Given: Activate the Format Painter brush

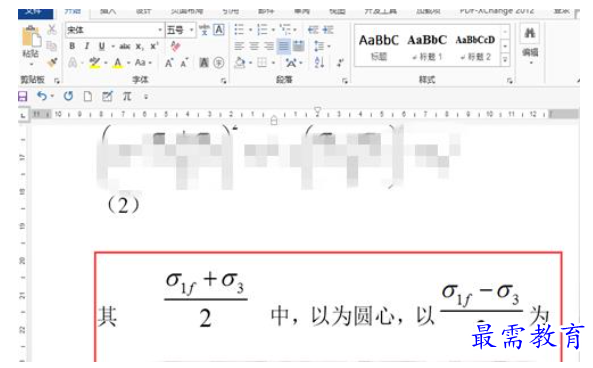Looking at the screenshot, I should [52, 63].
